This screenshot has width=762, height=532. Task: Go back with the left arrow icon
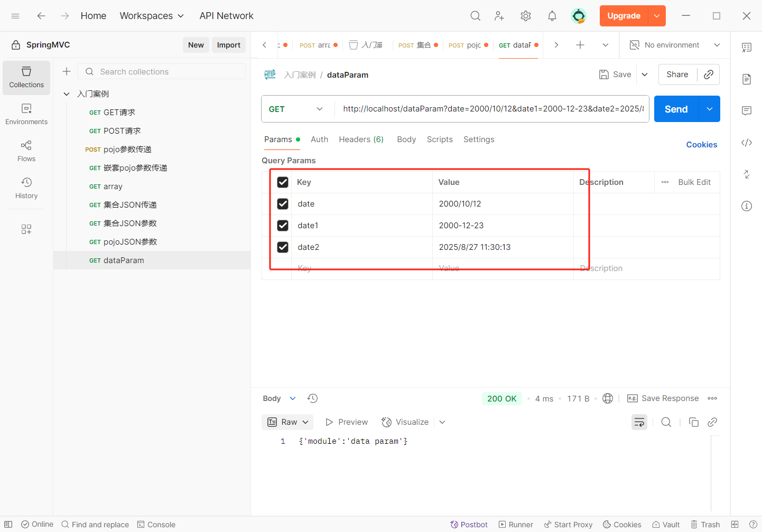point(41,16)
